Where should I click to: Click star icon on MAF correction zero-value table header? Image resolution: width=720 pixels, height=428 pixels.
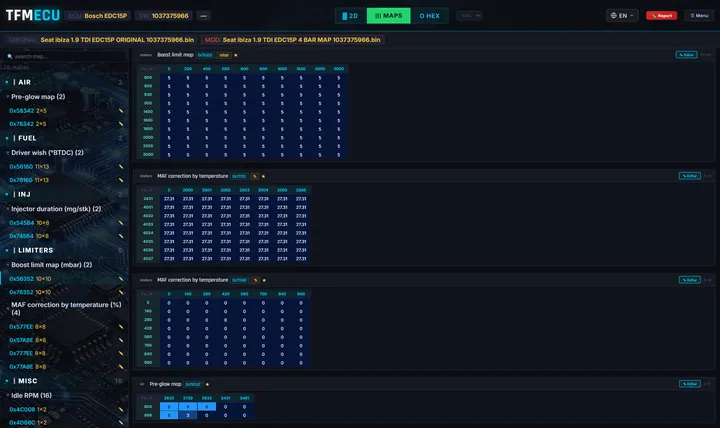pos(264,280)
